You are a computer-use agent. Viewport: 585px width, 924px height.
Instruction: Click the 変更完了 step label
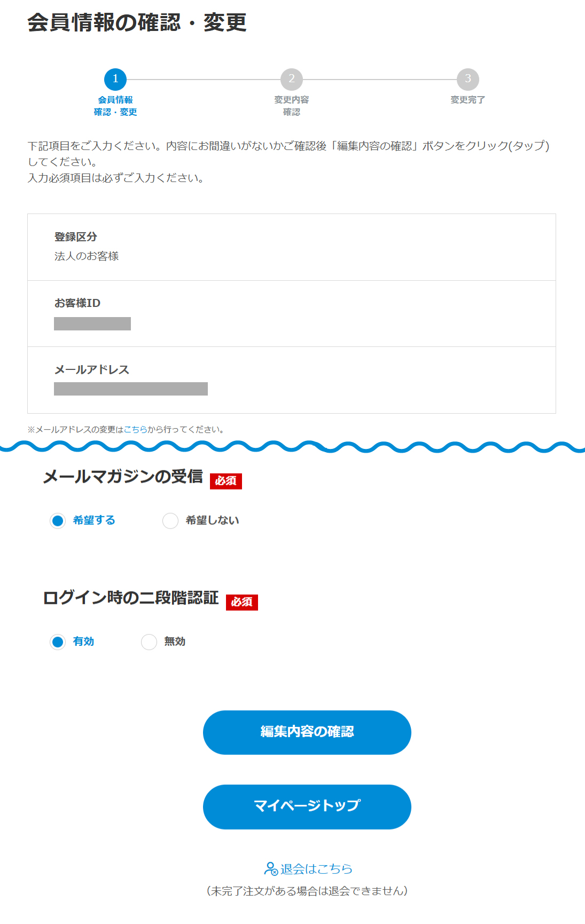(x=468, y=100)
